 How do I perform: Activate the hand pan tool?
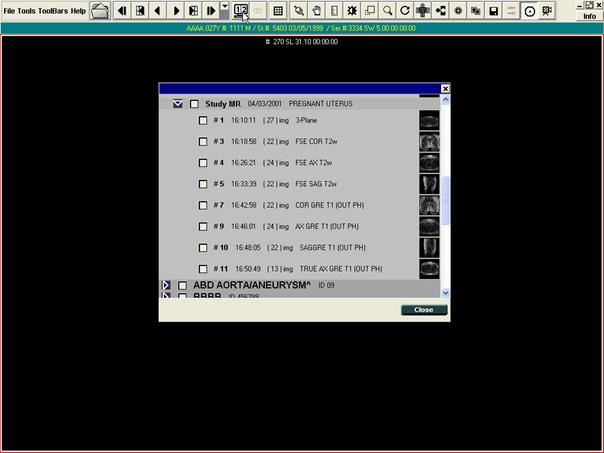click(316, 10)
